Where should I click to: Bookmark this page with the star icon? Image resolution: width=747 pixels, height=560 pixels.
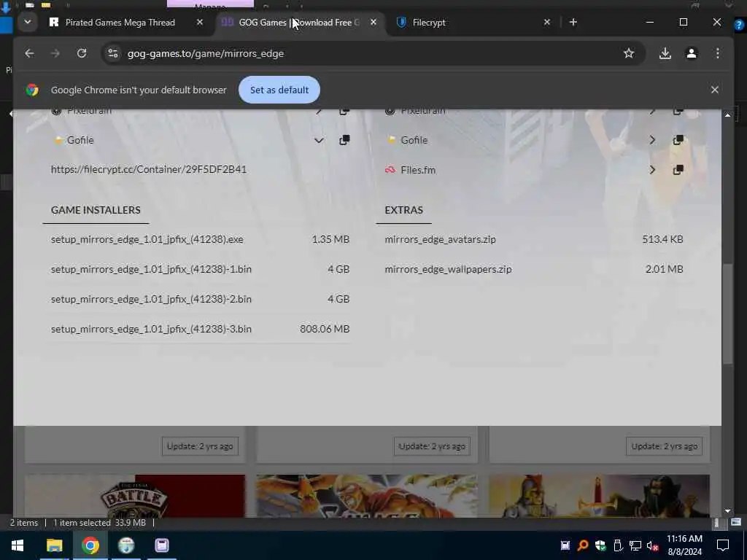tap(629, 53)
